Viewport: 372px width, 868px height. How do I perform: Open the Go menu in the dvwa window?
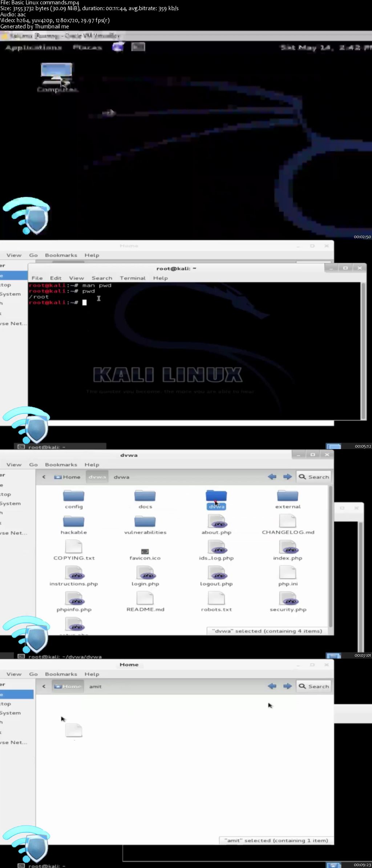(33, 465)
